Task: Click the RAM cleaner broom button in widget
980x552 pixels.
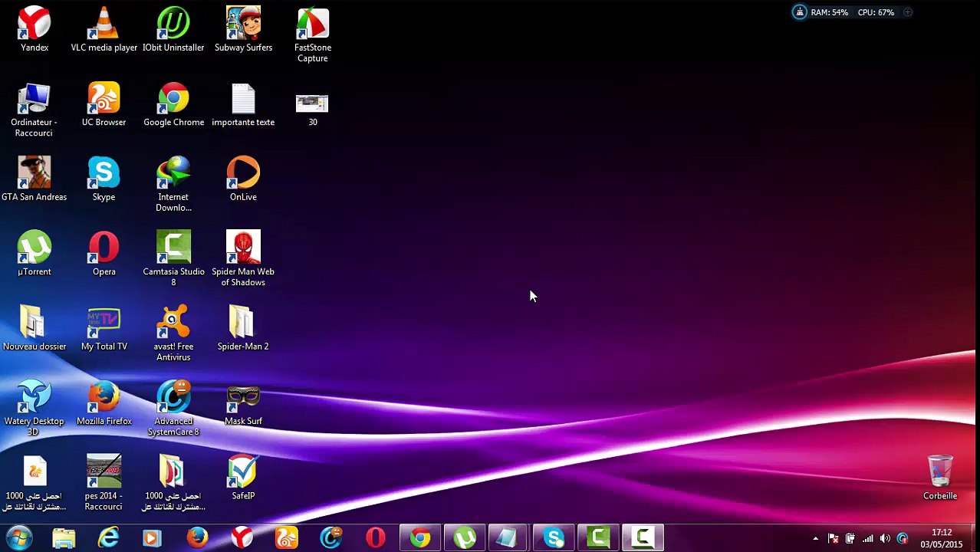Action: [x=800, y=12]
